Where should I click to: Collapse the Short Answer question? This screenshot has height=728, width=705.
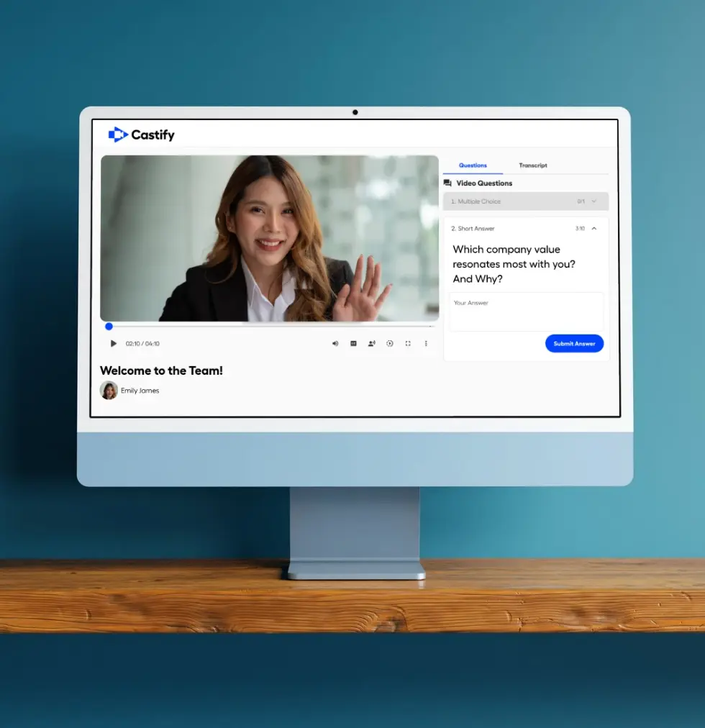coord(594,228)
